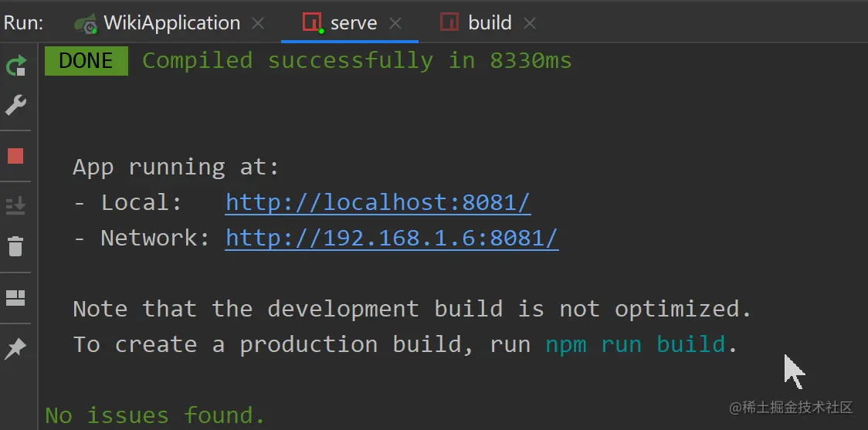868x430 pixels.
Task: Click the "npm run build" command text
Action: [x=636, y=344]
